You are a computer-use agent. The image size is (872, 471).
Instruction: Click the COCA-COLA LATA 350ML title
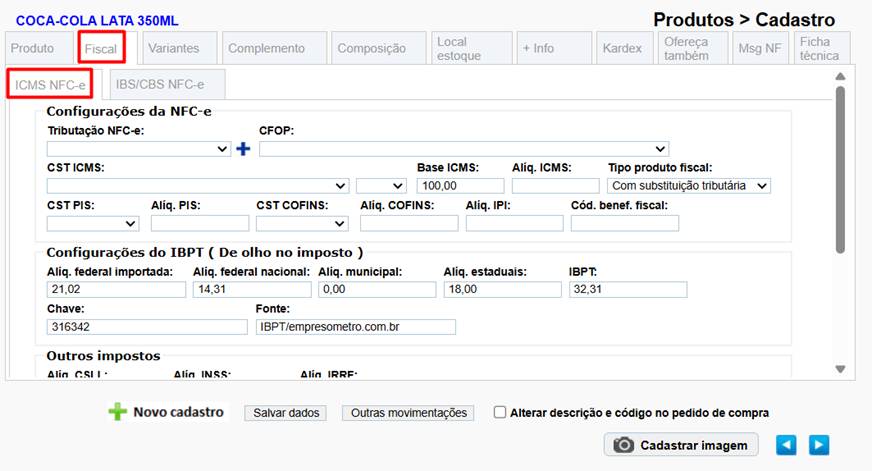[x=97, y=21]
